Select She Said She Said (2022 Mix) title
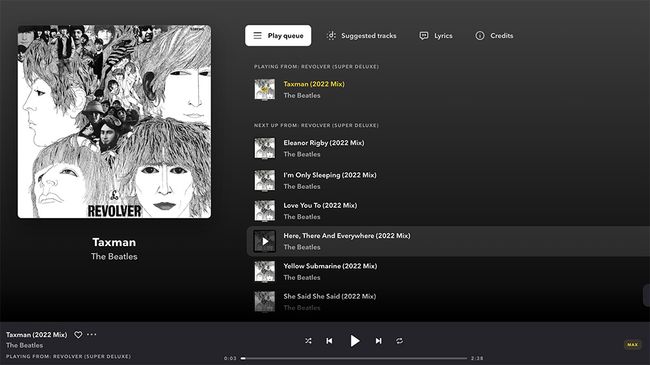650x365 pixels. tap(330, 297)
